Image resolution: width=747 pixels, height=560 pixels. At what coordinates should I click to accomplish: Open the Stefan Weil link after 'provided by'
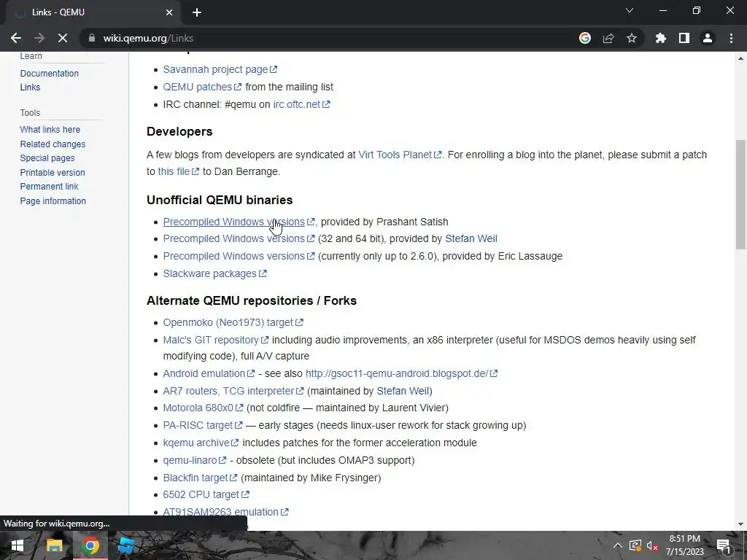click(471, 238)
